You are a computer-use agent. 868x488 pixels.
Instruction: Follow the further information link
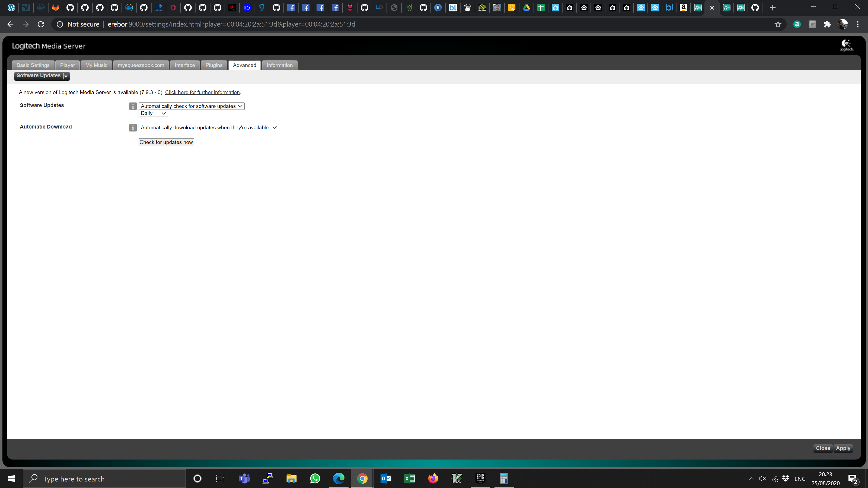tap(202, 92)
